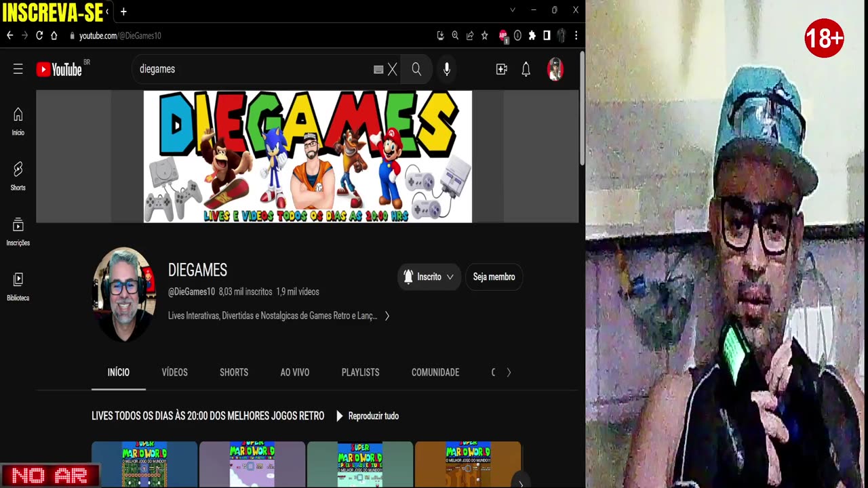Open the account avatar menu
This screenshot has height=488, width=868.
[555, 69]
